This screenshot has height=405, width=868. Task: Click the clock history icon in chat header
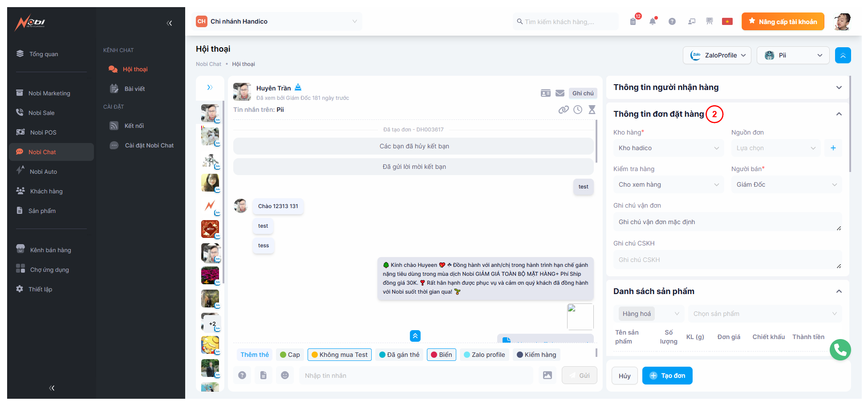coord(578,110)
